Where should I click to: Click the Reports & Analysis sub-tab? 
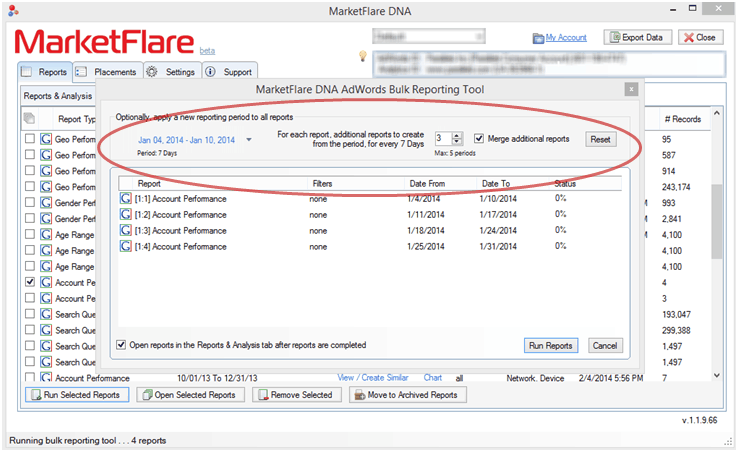(x=58, y=96)
